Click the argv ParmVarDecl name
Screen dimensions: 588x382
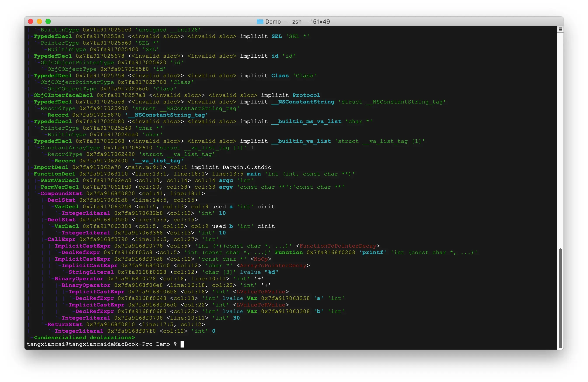coord(226,187)
